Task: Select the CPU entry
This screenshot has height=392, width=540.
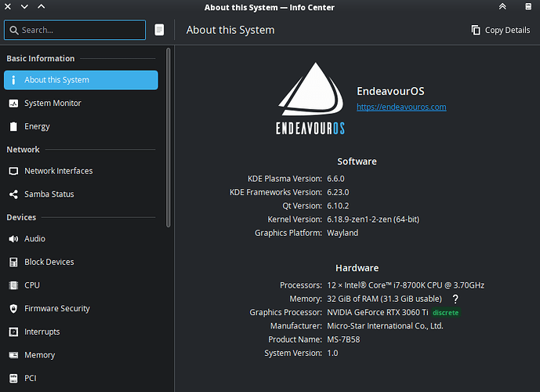Action: click(x=81, y=285)
